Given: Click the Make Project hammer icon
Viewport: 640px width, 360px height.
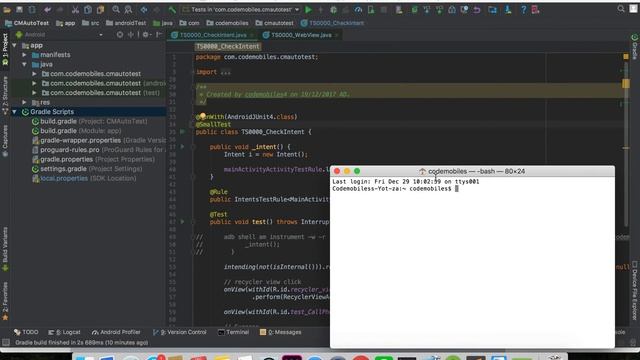Looking at the screenshot, I should tap(172, 9).
